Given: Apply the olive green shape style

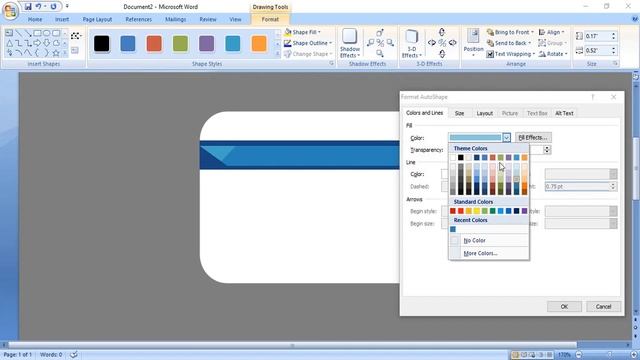Looking at the screenshot, I should click(180, 44).
